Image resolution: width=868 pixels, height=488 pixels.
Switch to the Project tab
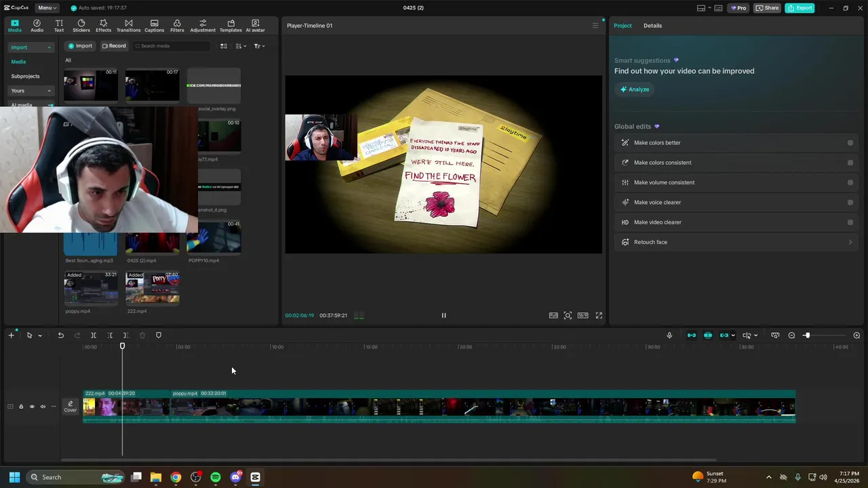623,26
